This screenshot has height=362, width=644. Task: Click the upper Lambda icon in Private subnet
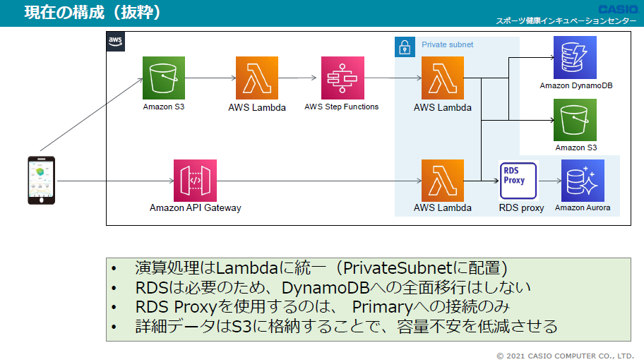coord(443,78)
